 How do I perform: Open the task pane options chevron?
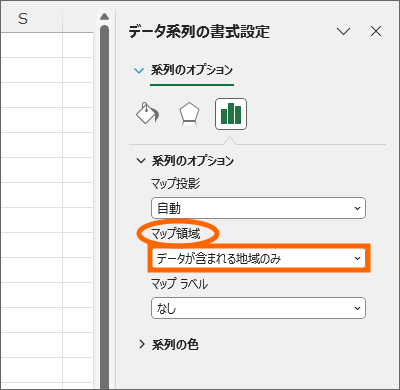tap(343, 31)
